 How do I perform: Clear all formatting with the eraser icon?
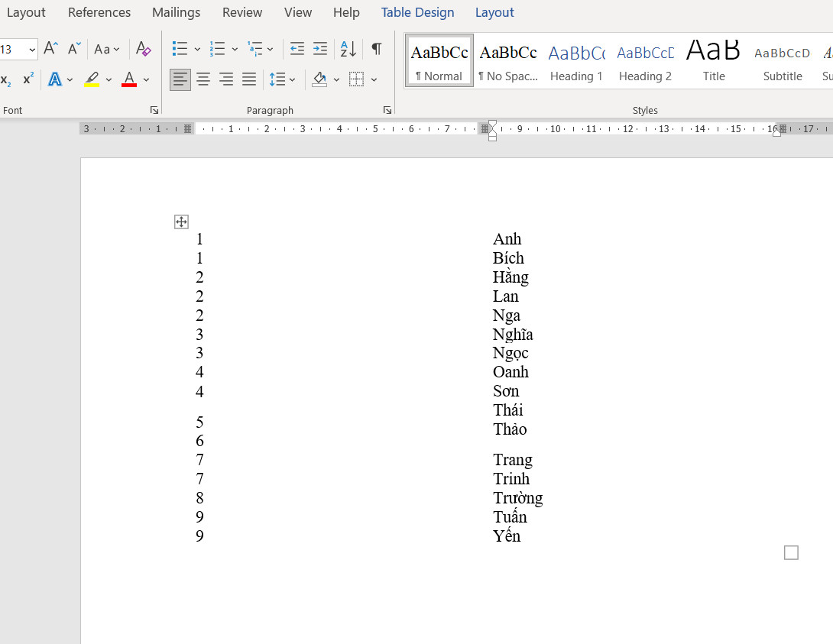[143, 49]
